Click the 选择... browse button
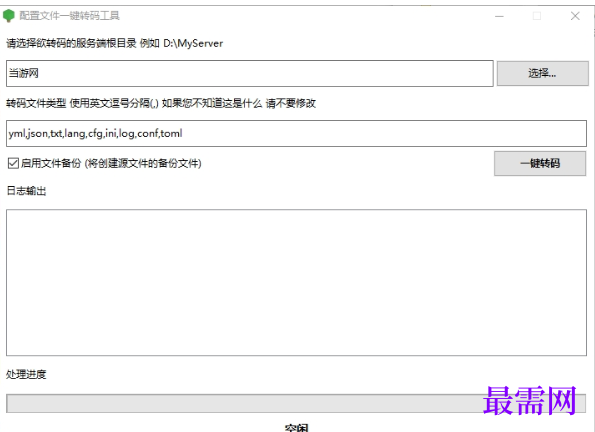 pyautogui.click(x=542, y=73)
